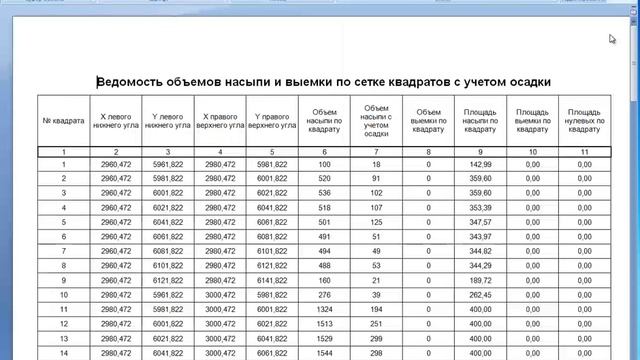Click fill volume '520' in square 2 row
Image resolution: width=640 pixels, height=360 pixels.
(x=324, y=178)
